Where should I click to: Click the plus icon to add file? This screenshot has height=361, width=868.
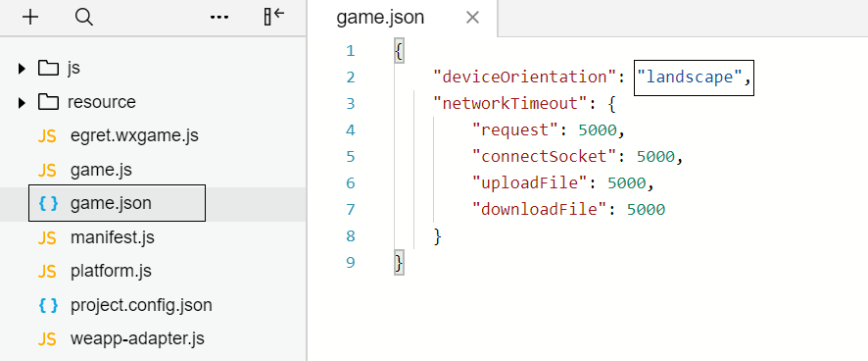pos(30,18)
